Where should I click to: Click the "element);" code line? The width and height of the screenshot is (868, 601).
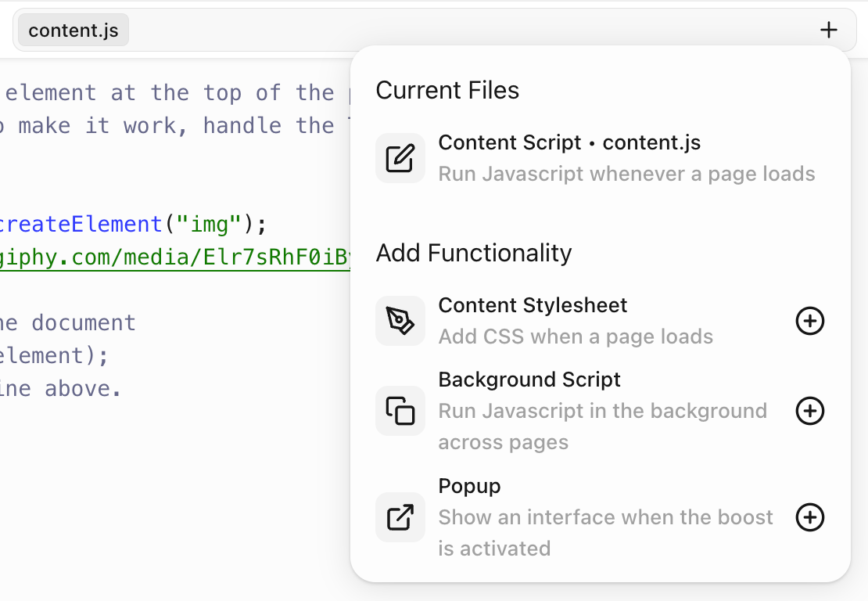(x=54, y=356)
